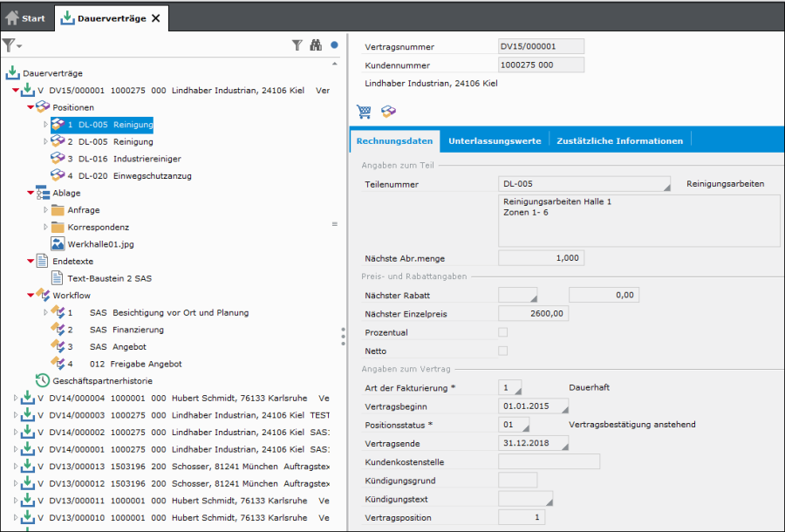The width and height of the screenshot is (785, 532).
Task: Click the Start home icon
Action: [x=12, y=18]
